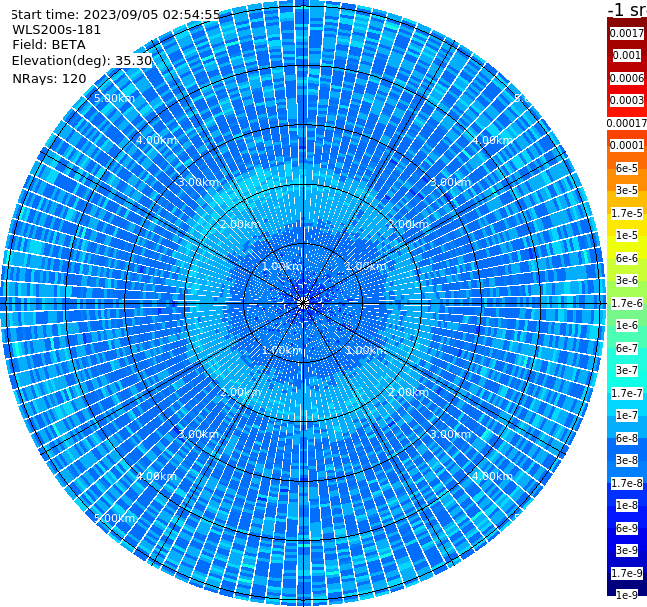Select the 1e-5 colorbar value
This screenshot has width=647, height=607.
tap(627, 235)
